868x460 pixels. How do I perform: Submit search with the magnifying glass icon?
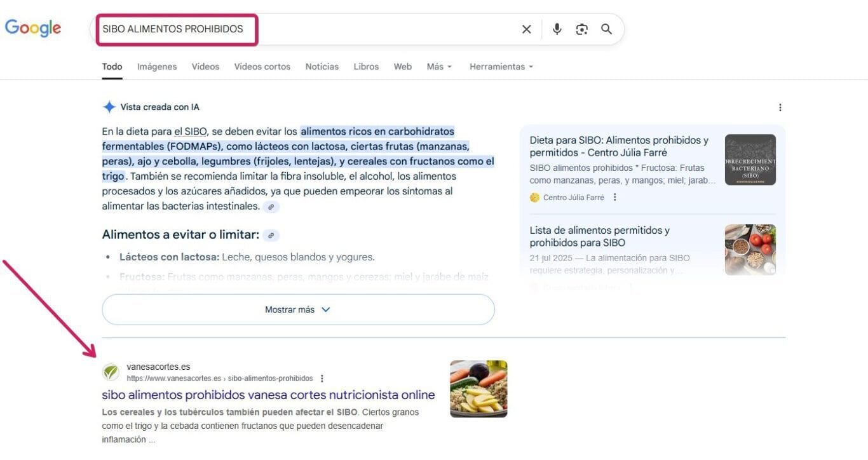(606, 29)
